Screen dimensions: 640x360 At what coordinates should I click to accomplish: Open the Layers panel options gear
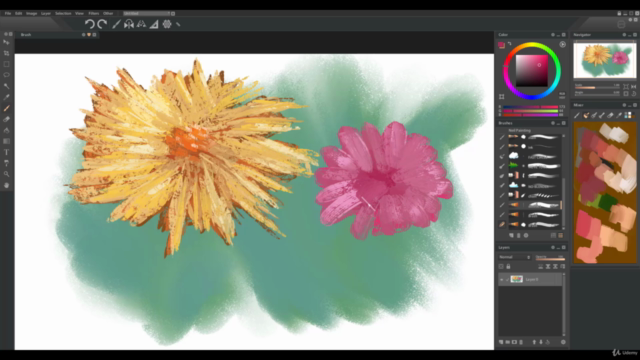(x=553, y=247)
